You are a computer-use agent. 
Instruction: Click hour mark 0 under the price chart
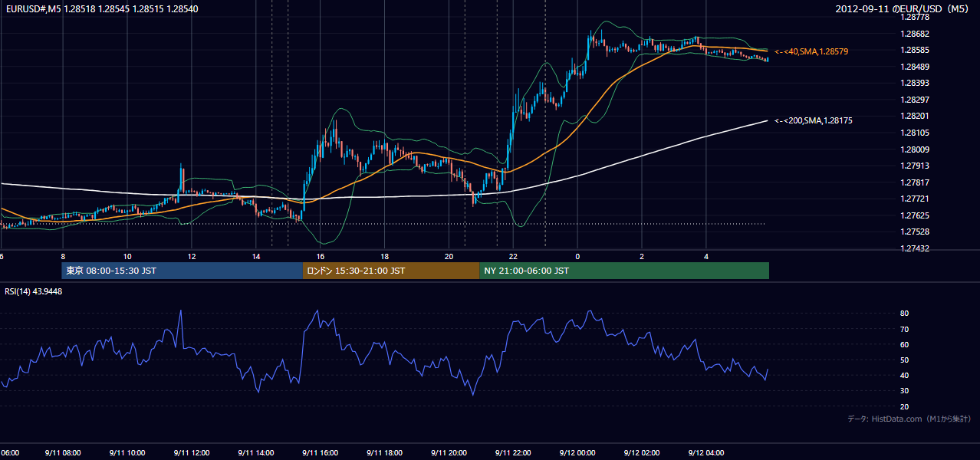coord(578,256)
